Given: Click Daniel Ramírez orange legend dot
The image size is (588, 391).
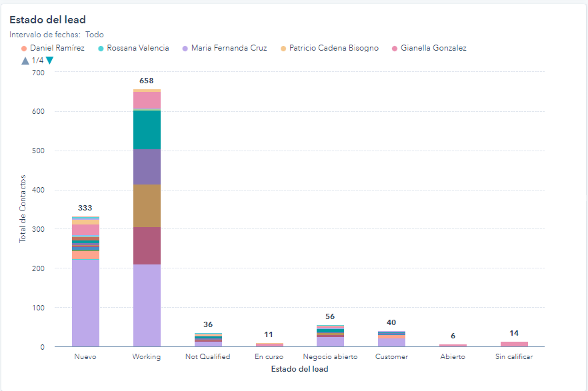Looking at the screenshot, I should click(24, 49).
